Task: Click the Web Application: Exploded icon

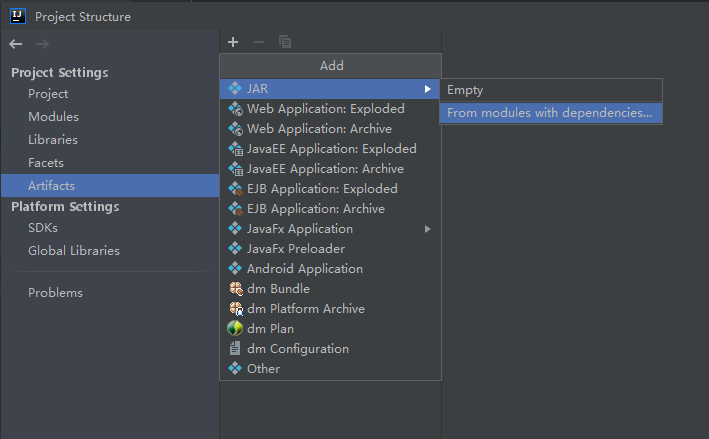Action: 235,109
